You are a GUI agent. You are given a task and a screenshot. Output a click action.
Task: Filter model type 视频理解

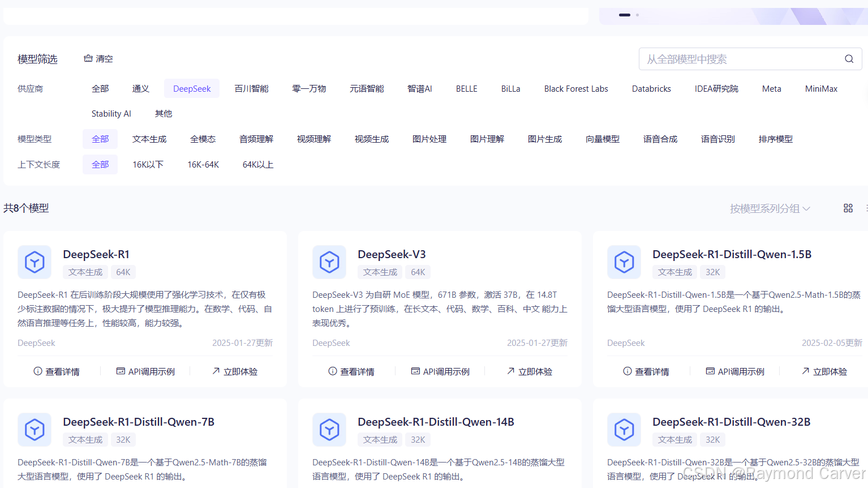point(314,139)
